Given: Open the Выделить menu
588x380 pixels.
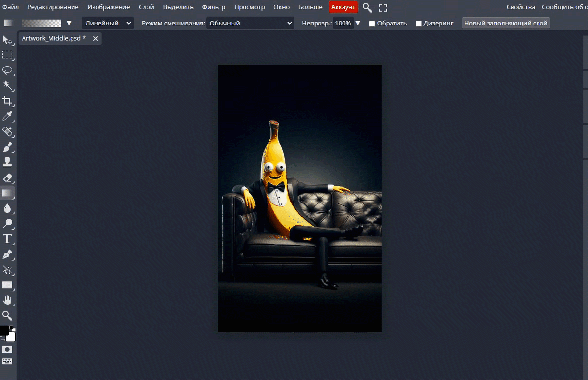Looking at the screenshot, I should (178, 7).
